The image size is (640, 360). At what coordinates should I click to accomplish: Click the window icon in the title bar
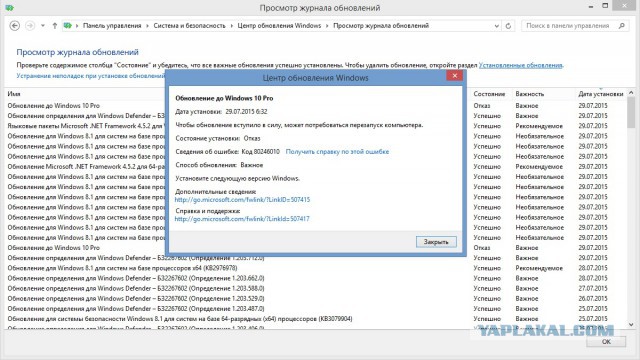pos(9,8)
